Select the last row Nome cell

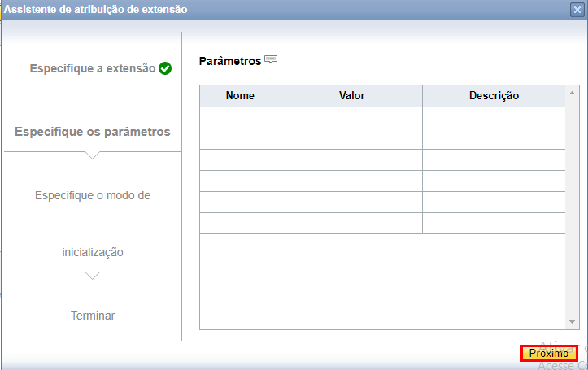tap(241, 224)
